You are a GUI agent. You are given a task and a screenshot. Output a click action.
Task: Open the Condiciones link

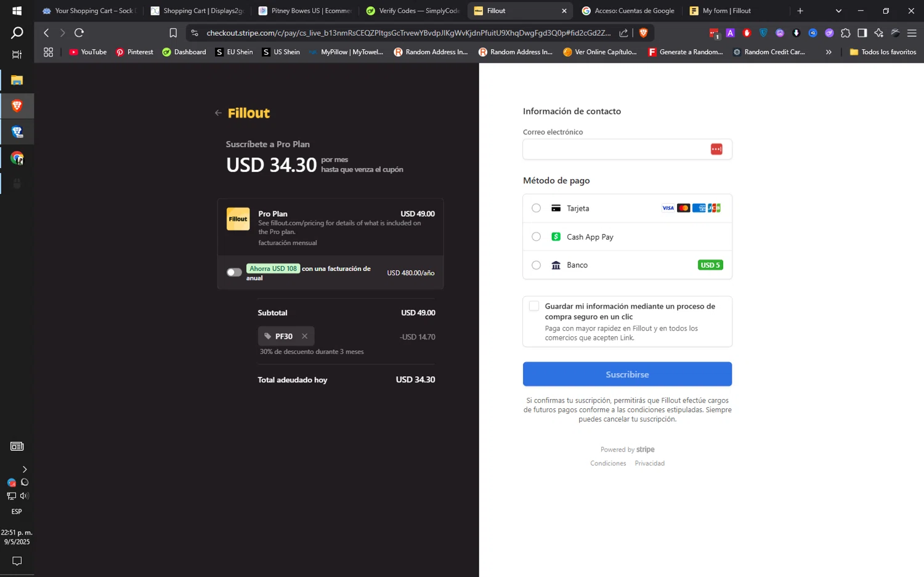pyautogui.click(x=608, y=463)
